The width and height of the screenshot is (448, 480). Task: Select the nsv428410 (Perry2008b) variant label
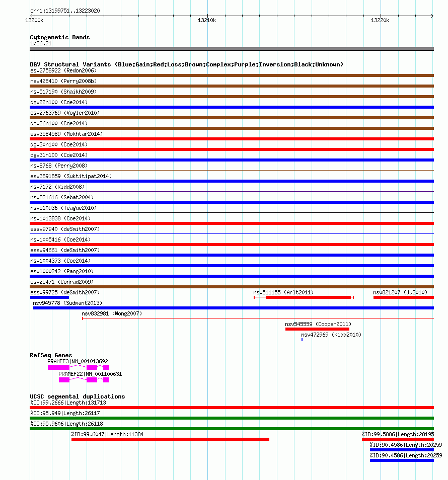tap(63, 81)
